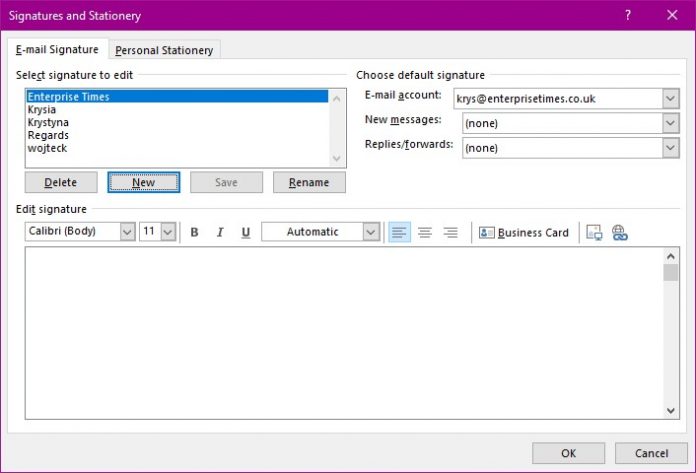
Task: Expand the Replies/forwards signature dropdown
Action: coord(671,148)
